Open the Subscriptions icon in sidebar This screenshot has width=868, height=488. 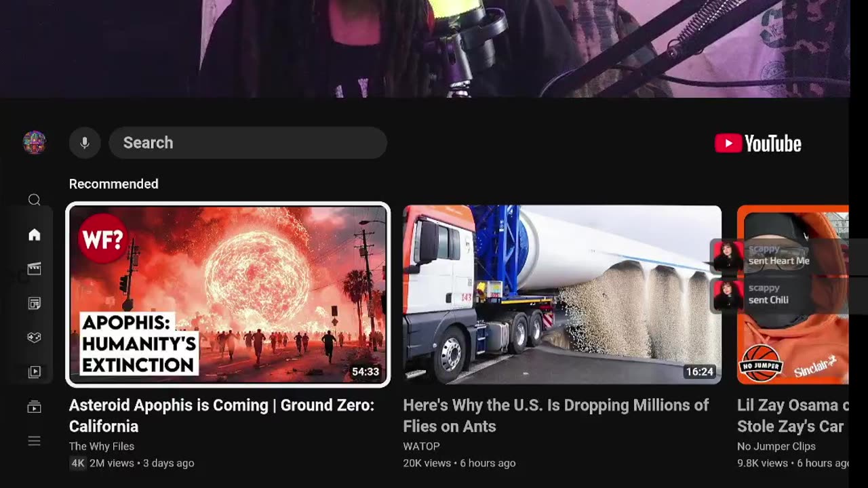coord(35,407)
